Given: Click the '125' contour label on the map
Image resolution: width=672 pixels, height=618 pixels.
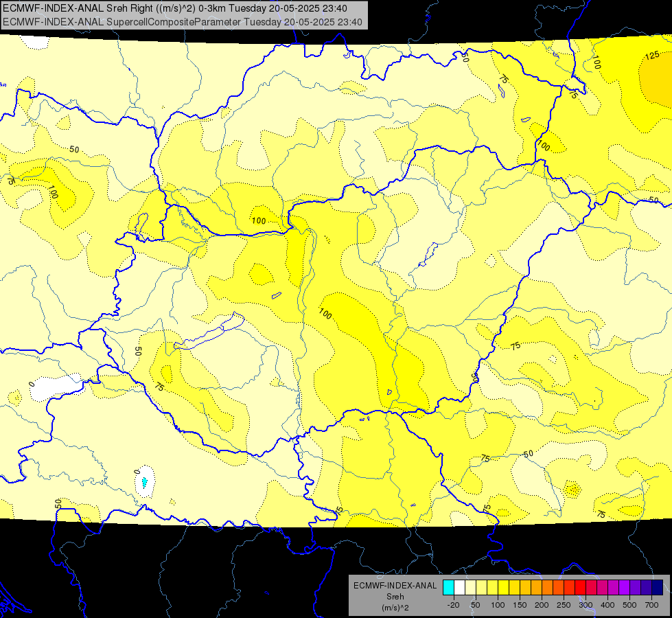Looking at the screenshot, I should (652, 56).
